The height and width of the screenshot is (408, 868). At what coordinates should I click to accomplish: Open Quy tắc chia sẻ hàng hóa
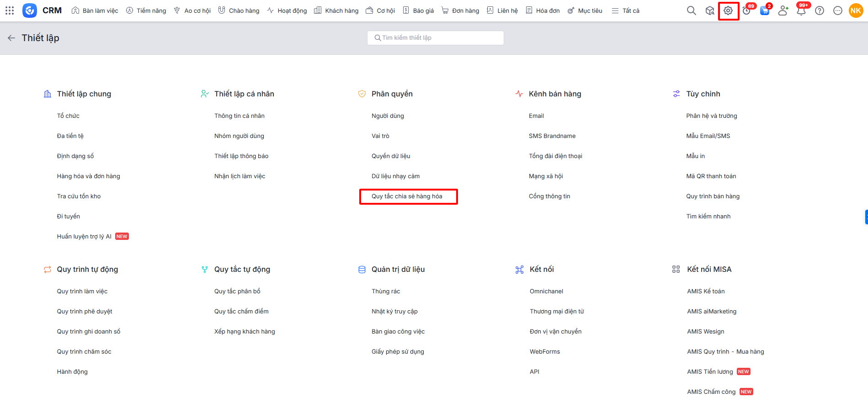tap(407, 196)
